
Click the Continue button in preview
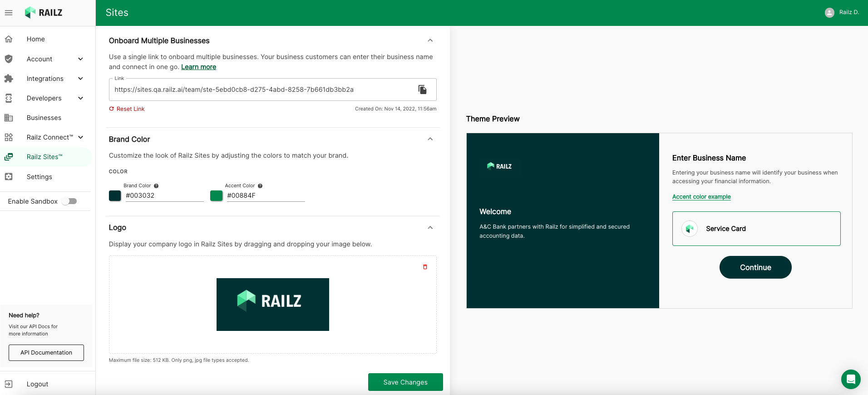[755, 267]
